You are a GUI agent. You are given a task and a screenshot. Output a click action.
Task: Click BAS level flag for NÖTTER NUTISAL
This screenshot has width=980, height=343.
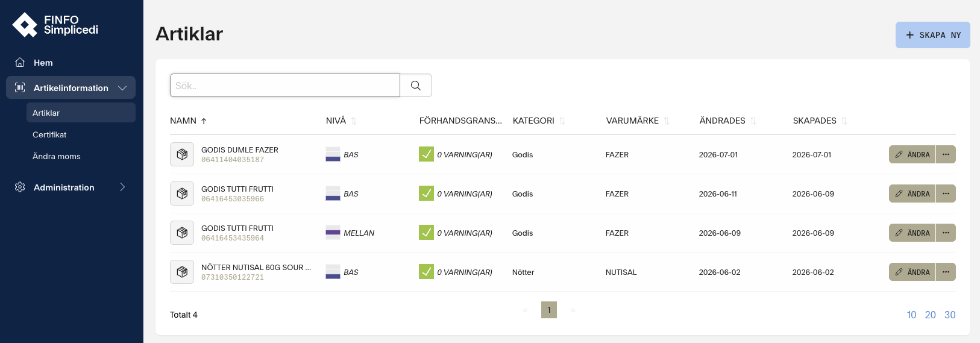point(333,272)
